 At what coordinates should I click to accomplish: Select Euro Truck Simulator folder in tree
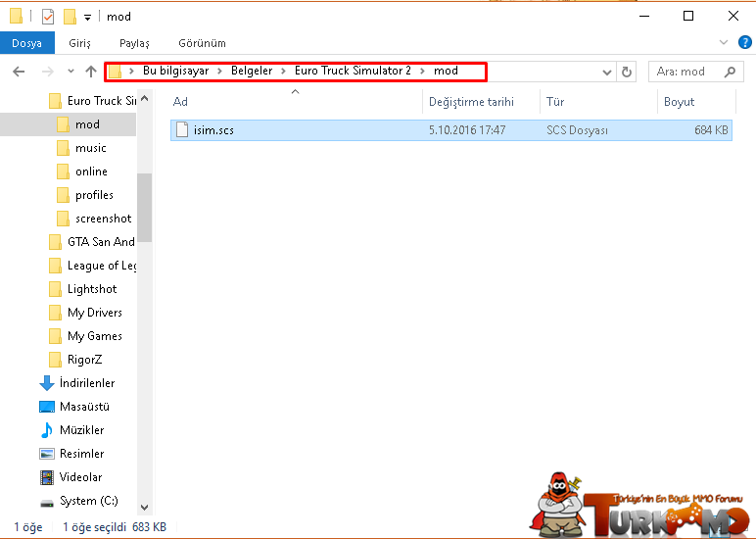[93, 100]
